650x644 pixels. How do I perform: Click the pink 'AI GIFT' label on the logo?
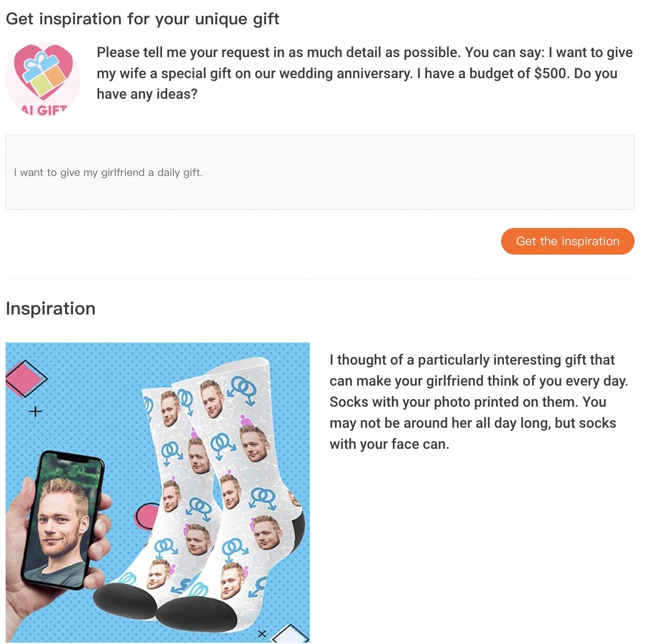tap(44, 110)
